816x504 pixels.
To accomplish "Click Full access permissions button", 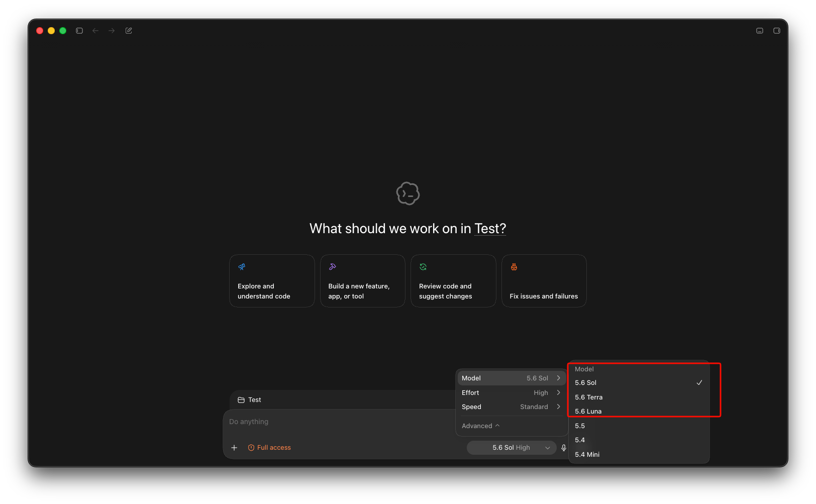I will pyautogui.click(x=269, y=448).
